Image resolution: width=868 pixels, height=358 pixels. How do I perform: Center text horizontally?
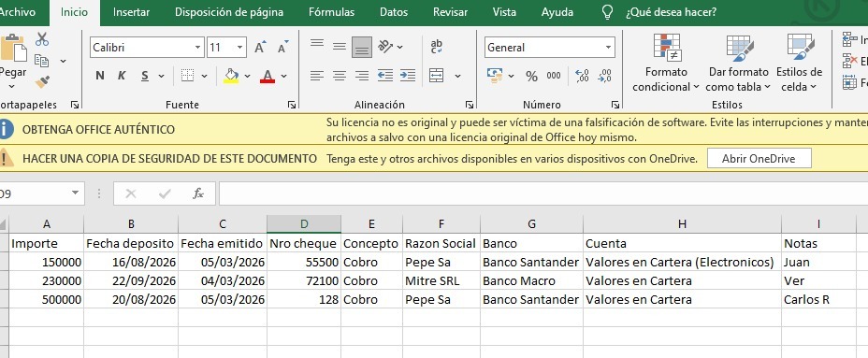[x=340, y=76]
